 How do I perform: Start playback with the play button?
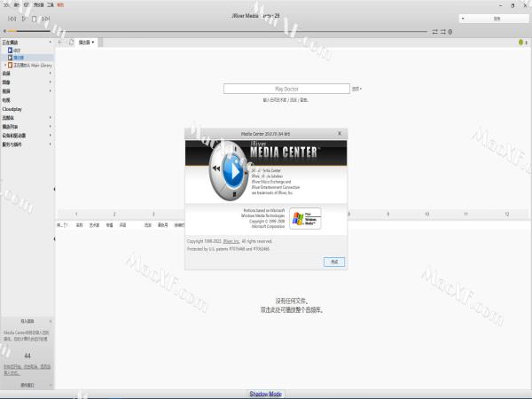click(x=24, y=19)
